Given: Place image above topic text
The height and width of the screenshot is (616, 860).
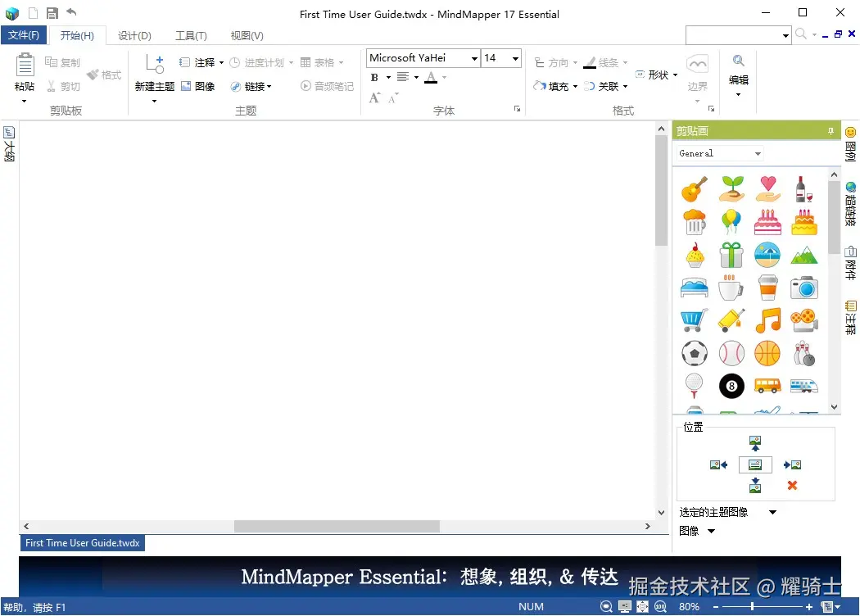Looking at the screenshot, I should [755, 443].
